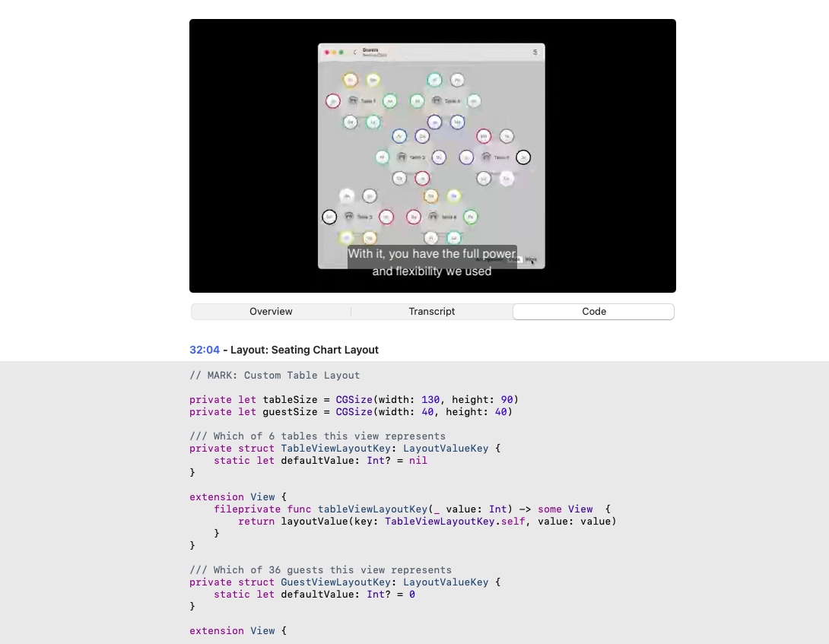Click the "private let guestSize" code line
Screen dimensions: 829x644
(x=351, y=412)
